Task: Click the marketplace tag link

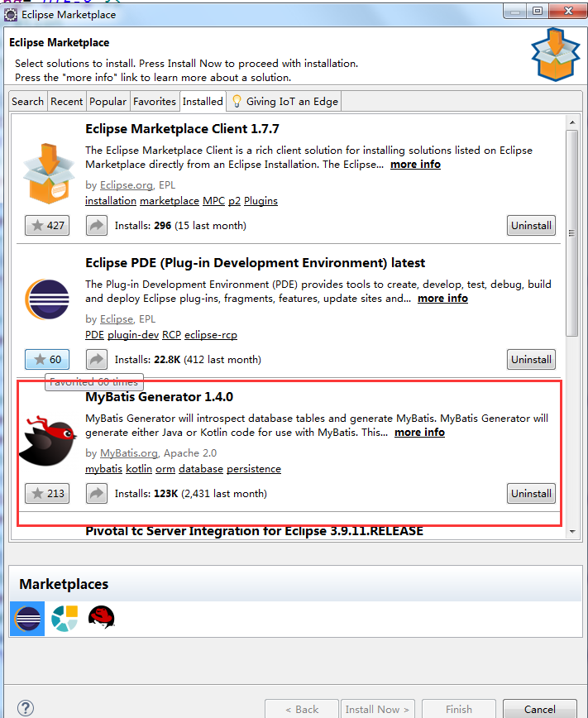Action: [x=170, y=200]
